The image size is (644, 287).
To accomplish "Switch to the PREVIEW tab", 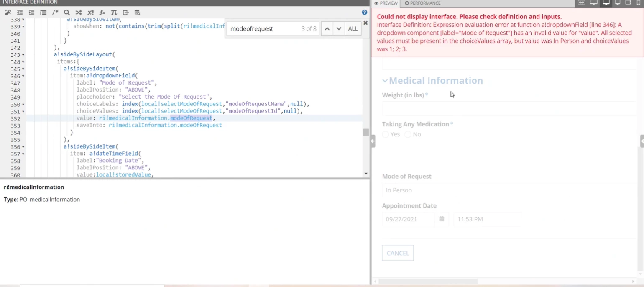I will (x=386, y=3).
